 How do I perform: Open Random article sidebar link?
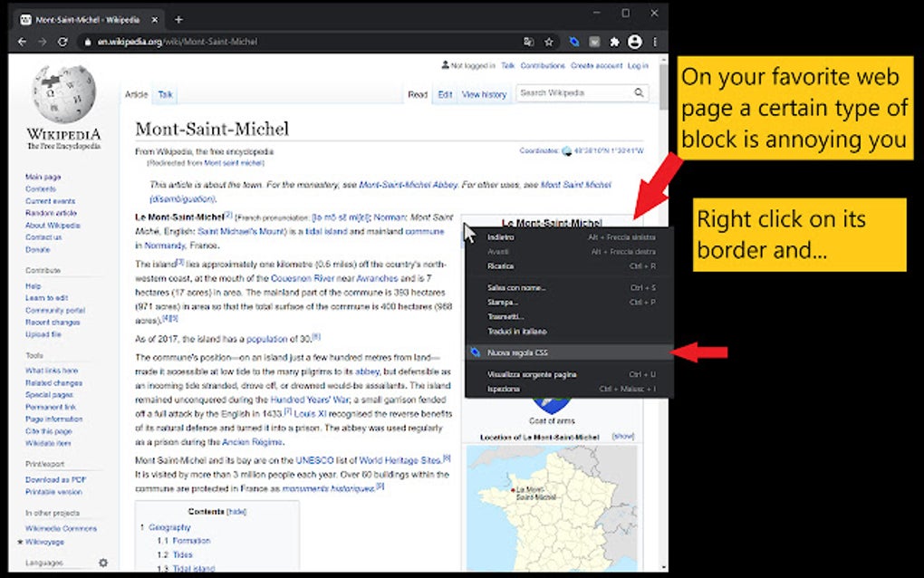tap(51, 213)
